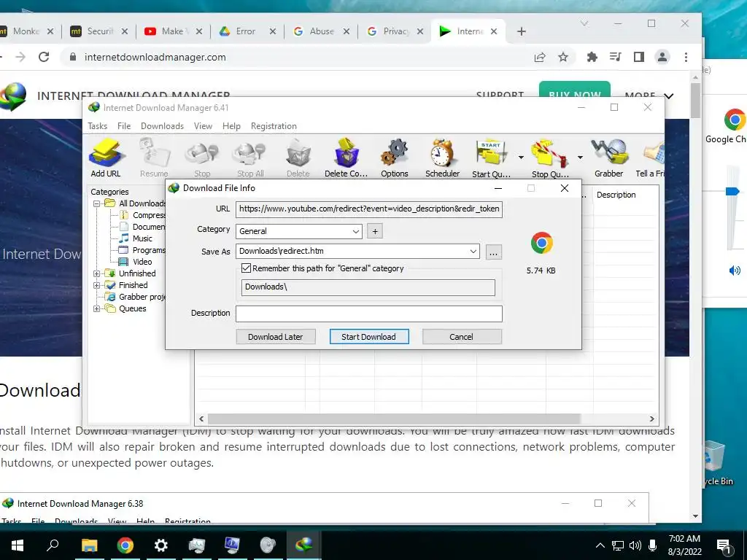Image resolution: width=747 pixels, height=560 pixels.
Task: Toggle Chrome side panel icon
Action: [639, 57]
